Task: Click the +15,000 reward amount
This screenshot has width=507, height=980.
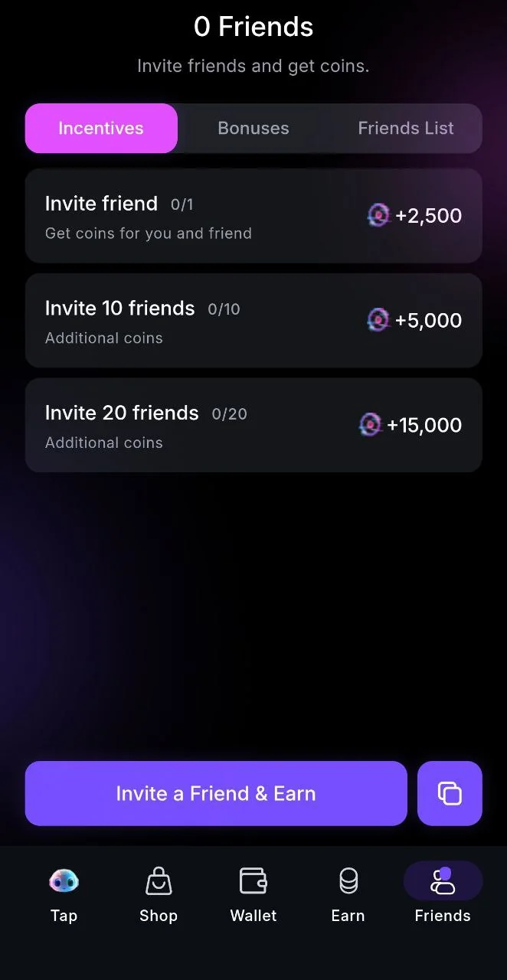Action: pyautogui.click(x=424, y=425)
